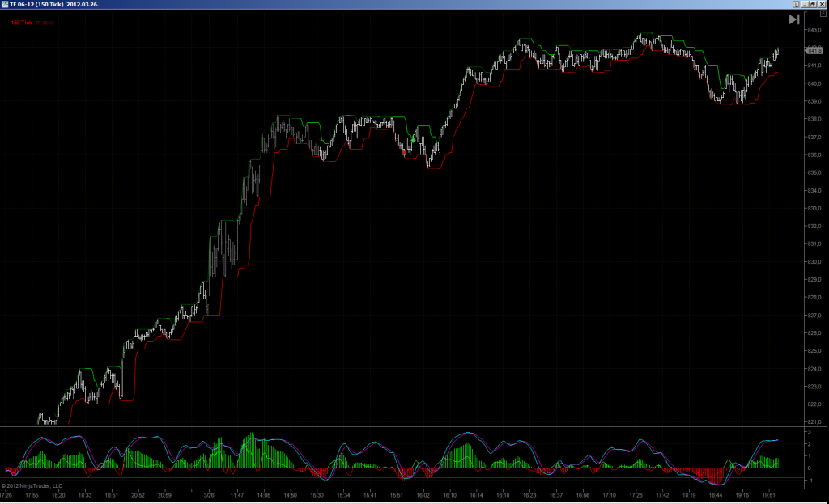
Task: Click the red 150 Tick label
Action: point(22,23)
